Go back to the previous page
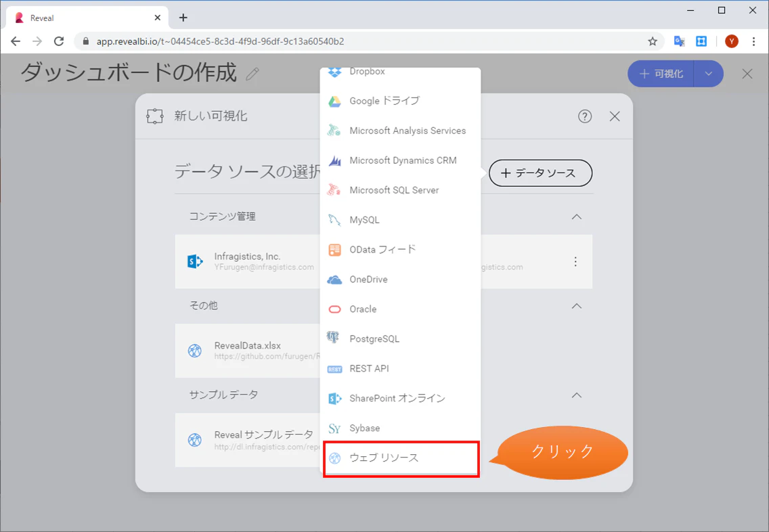The width and height of the screenshot is (769, 532). [16, 42]
